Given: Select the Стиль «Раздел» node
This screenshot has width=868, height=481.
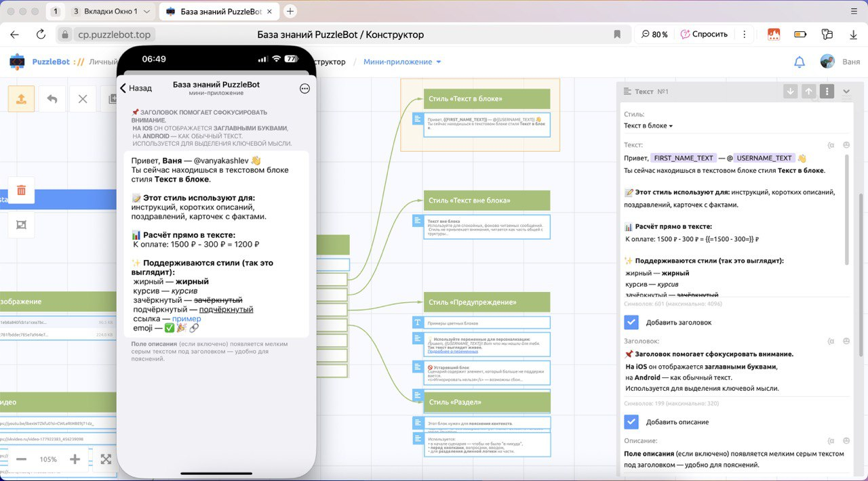Looking at the screenshot, I should click(x=487, y=402).
